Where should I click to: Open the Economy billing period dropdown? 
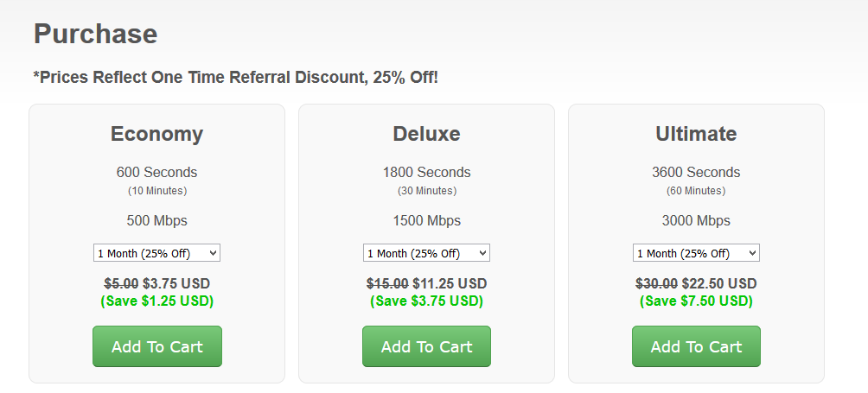point(156,253)
